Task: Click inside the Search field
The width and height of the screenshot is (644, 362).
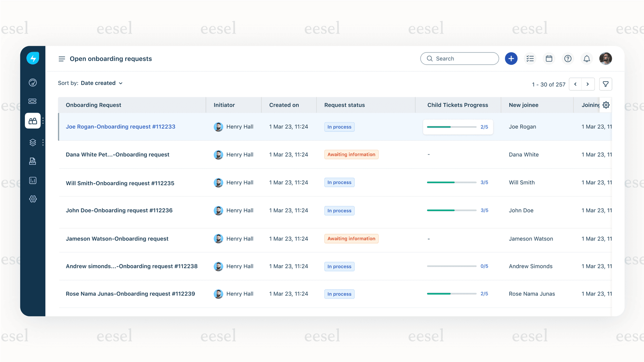Action: click(459, 58)
